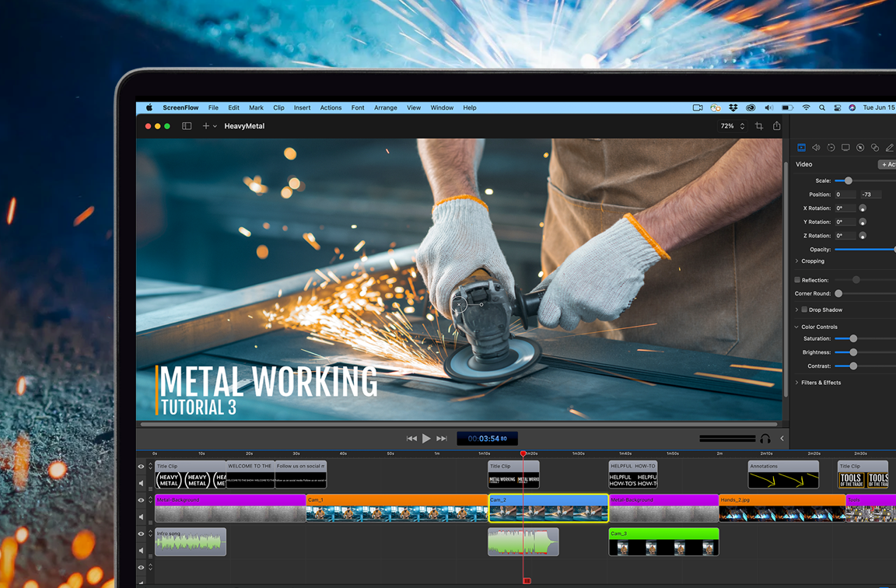
Task: Click the crop canvas icon in the toolbar
Action: click(x=759, y=126)
